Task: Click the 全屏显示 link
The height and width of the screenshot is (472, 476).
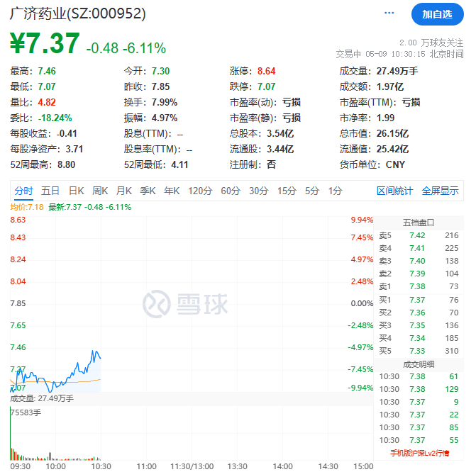Action: coord(441,191)
